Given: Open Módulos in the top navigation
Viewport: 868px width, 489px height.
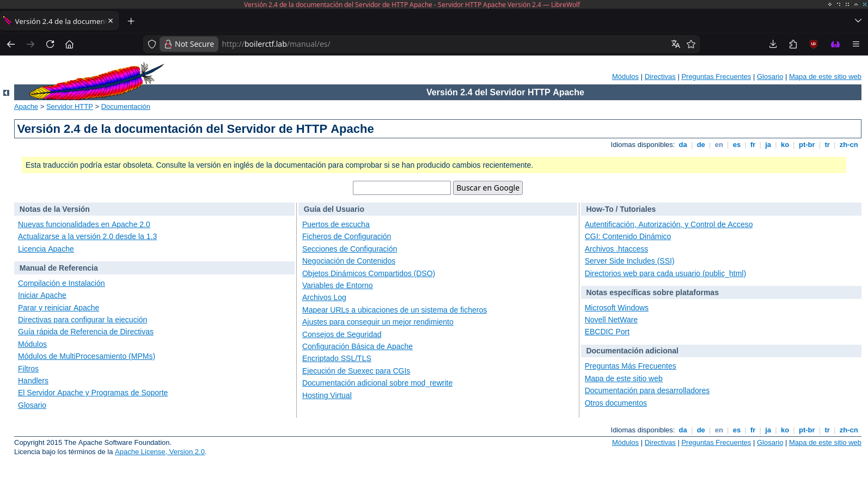Looking at the screenshot, I should click(x=625, y=77).
